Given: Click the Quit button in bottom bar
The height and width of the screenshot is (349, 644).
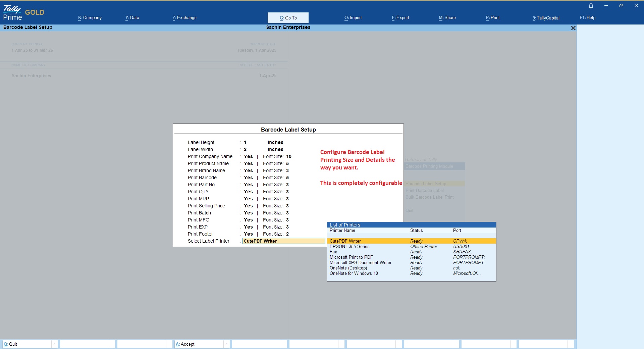Looking at the screenshot, I should 10,344.
